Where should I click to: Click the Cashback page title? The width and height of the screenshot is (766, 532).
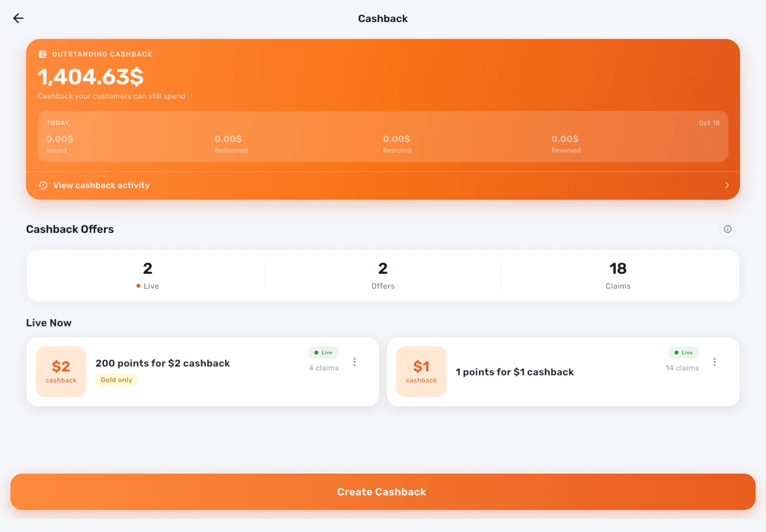[383, 19]
